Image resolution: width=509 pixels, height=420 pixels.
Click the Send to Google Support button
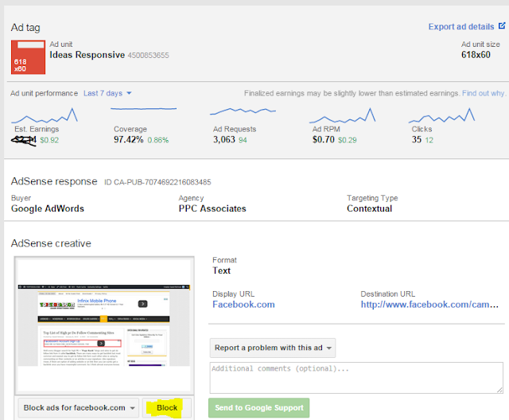click(259, 407)
